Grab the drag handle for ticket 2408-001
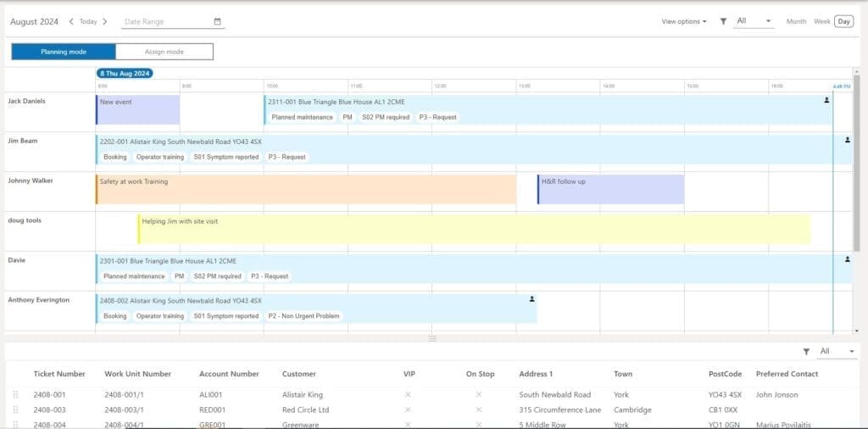Screen dimensions: 868x429 click(x=15, y=395)
